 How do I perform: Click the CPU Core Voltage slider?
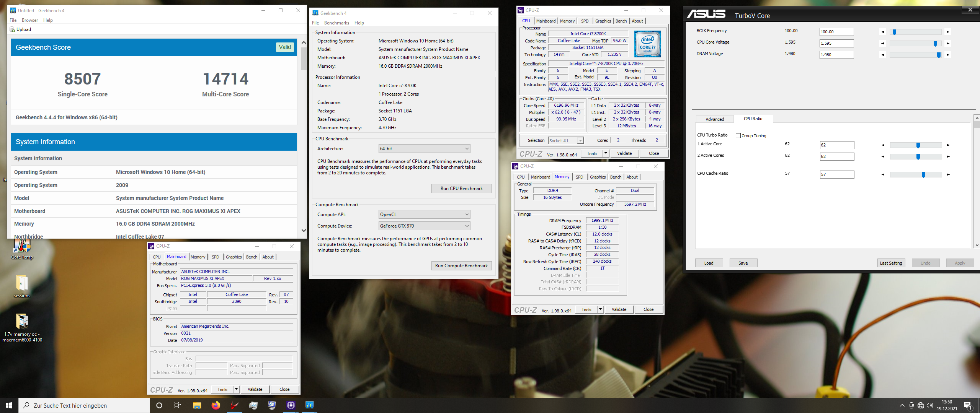915,44
